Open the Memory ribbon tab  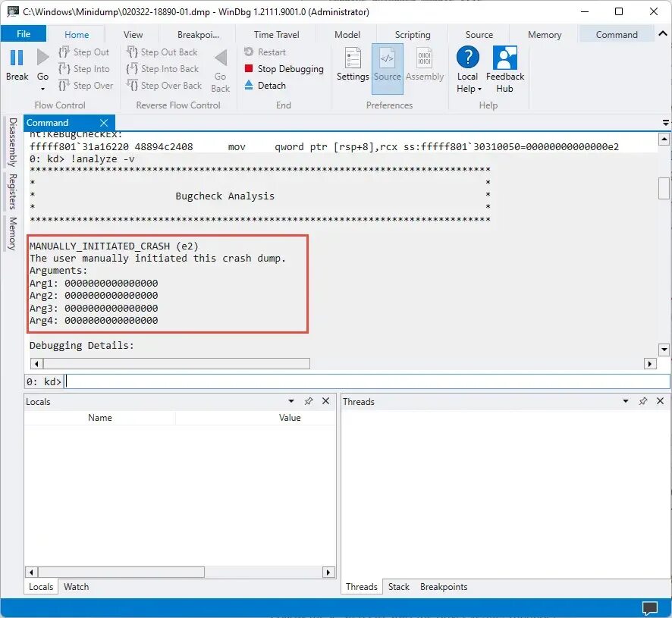[545, 35]
